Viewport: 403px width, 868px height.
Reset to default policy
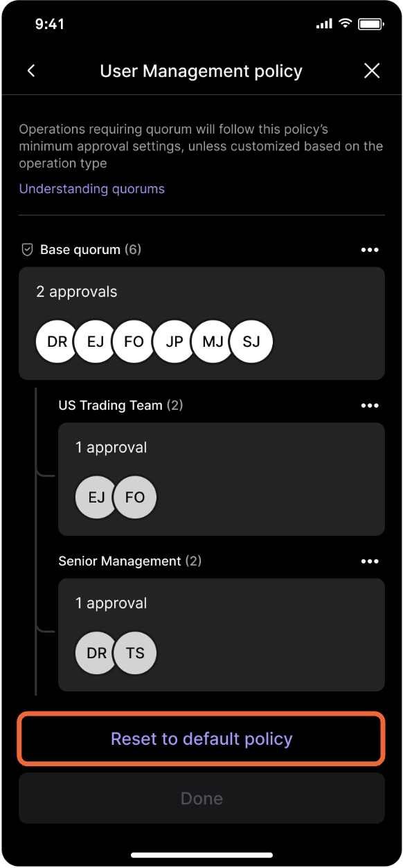point(201,739)
